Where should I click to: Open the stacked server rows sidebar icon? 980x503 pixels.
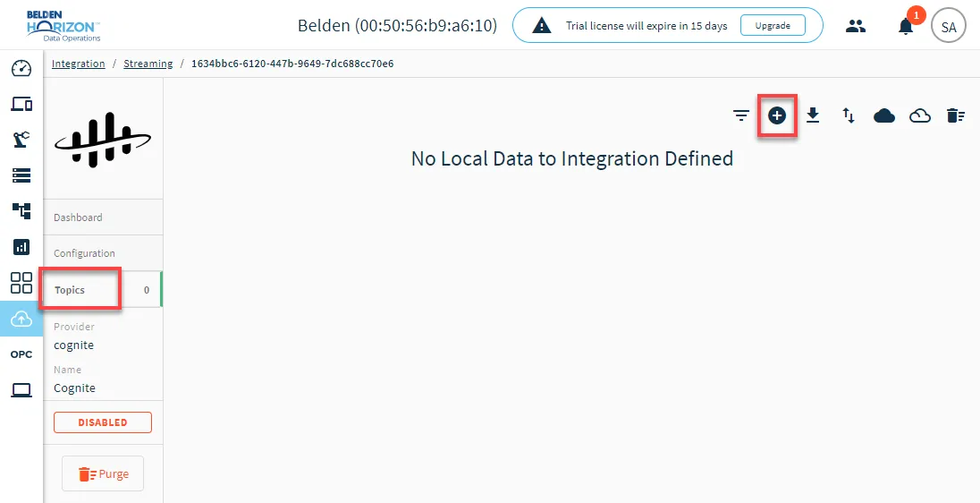(21, 175)
